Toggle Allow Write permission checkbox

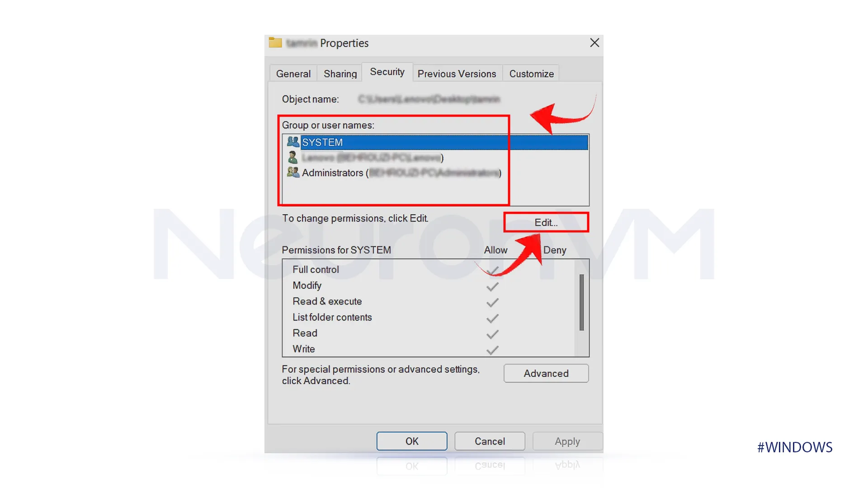492,349
